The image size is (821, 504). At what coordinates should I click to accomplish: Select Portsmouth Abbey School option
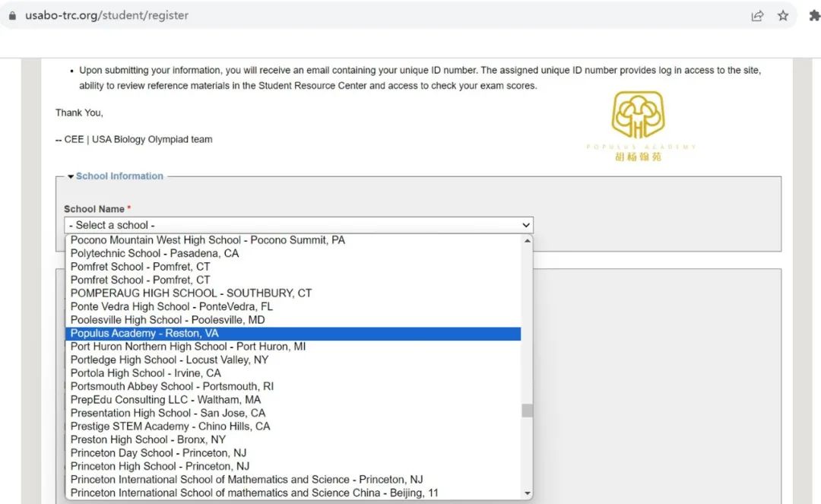tap(293, 387)
